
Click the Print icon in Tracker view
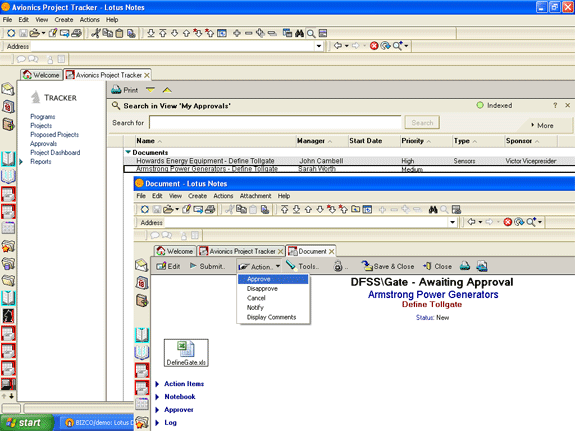coord(125,90)
